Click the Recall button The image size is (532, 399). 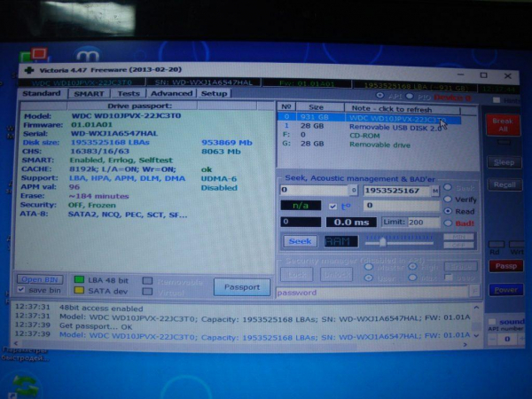click(505, 185)
